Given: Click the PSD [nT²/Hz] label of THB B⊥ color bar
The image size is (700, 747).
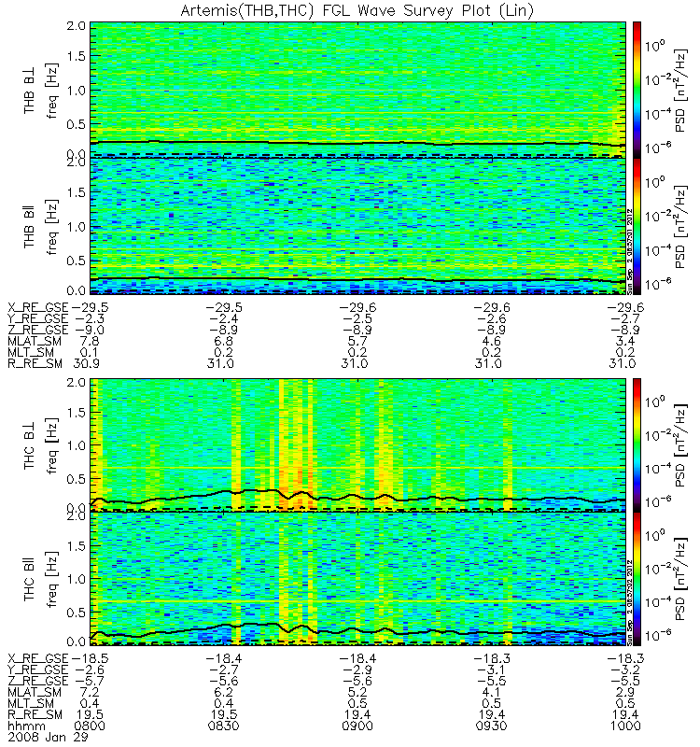Looking at the screenshot, I should 680,90.
